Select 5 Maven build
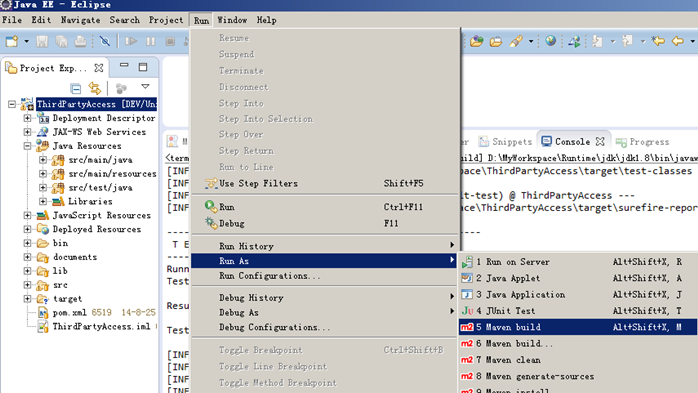The height and width of the screenshot is (393, 698). [578, 327]
